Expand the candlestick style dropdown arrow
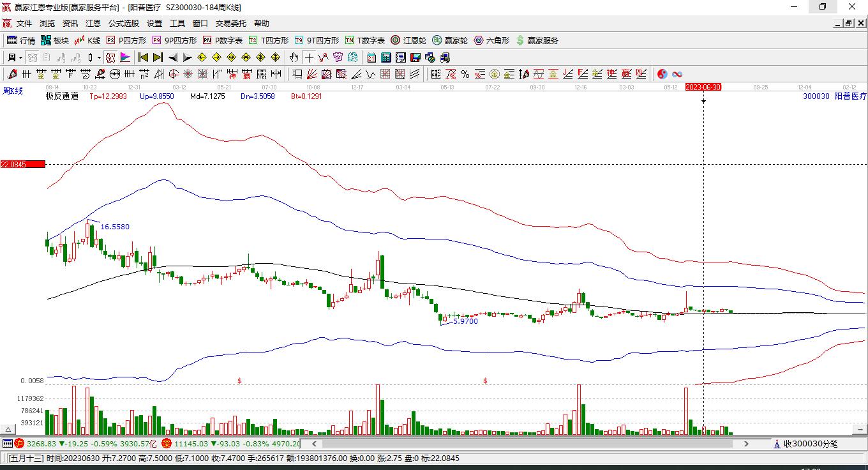The width and height of the screenshot is (868, 470). [99, 57]
